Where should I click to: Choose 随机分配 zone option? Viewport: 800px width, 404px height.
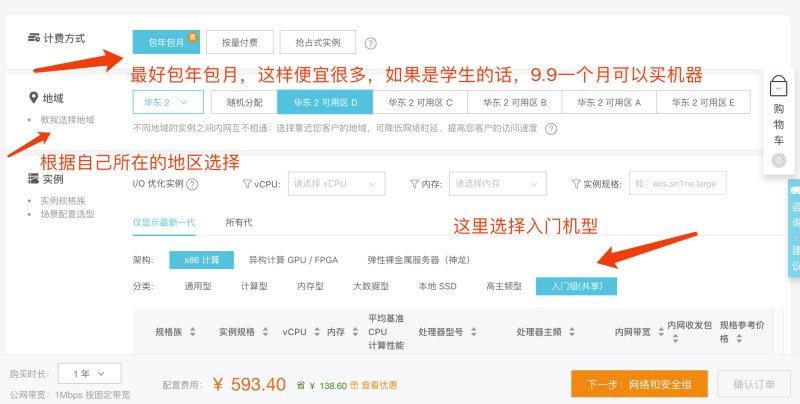click(244, 102)
